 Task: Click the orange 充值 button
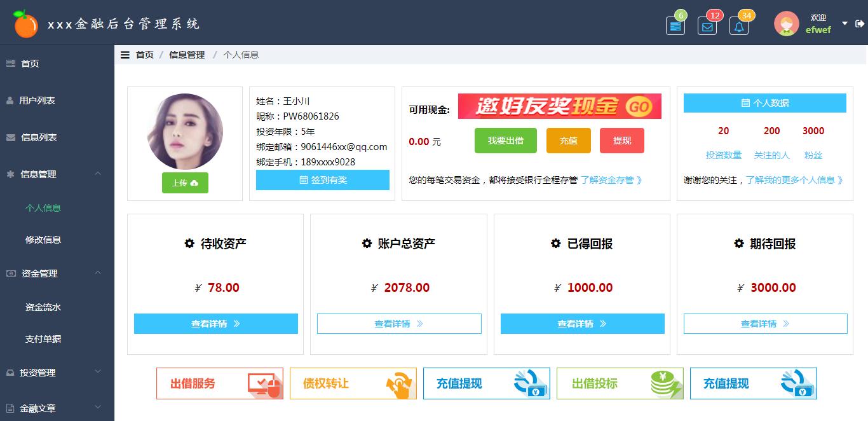coord(569,141)
